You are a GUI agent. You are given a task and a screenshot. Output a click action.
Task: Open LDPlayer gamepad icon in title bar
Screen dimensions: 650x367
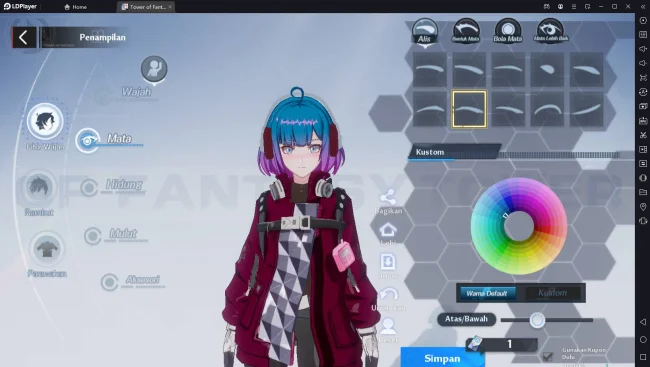pos(547,7)
